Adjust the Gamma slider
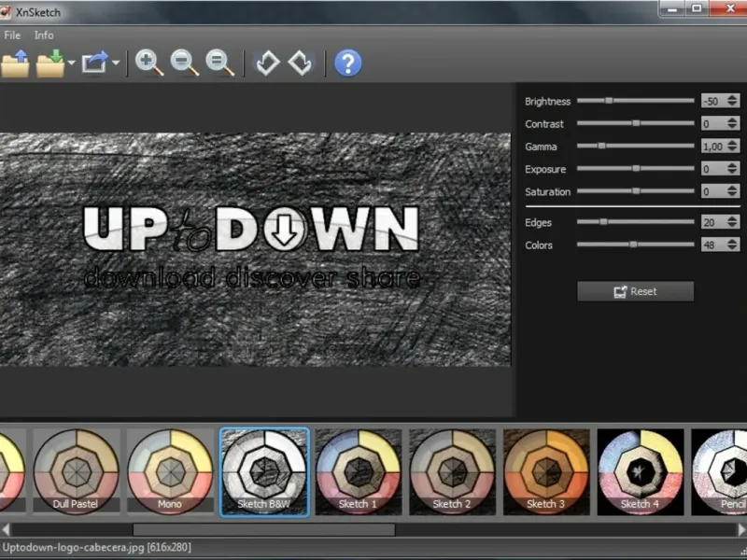The height and width of the screenshot is (560, 747). 636,146
